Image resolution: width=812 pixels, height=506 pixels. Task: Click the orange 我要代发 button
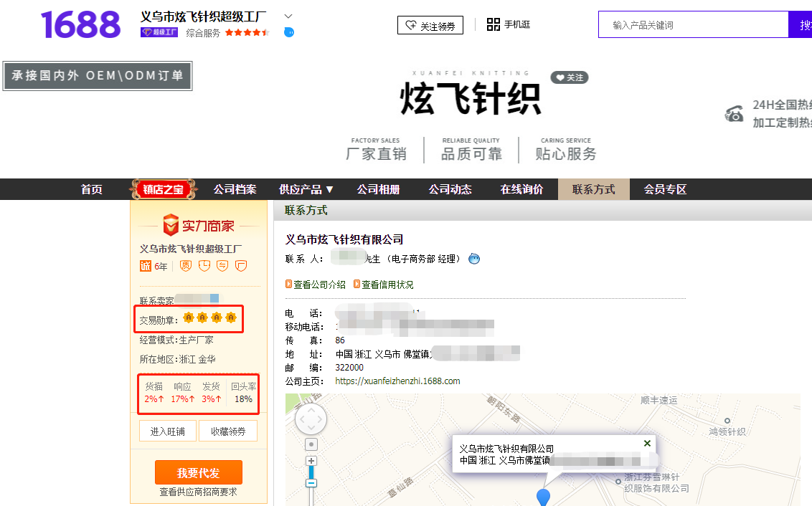pos(199,472)
